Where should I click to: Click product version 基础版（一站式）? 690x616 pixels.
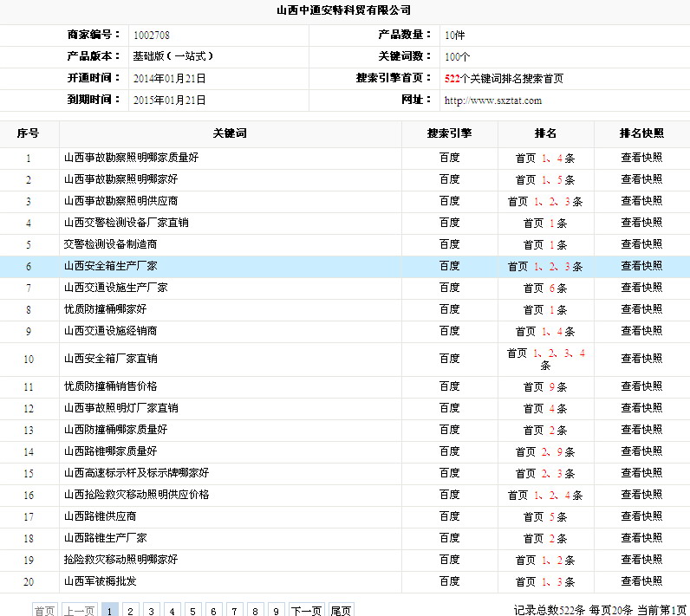pyautogui.click(x=173, y=56)
